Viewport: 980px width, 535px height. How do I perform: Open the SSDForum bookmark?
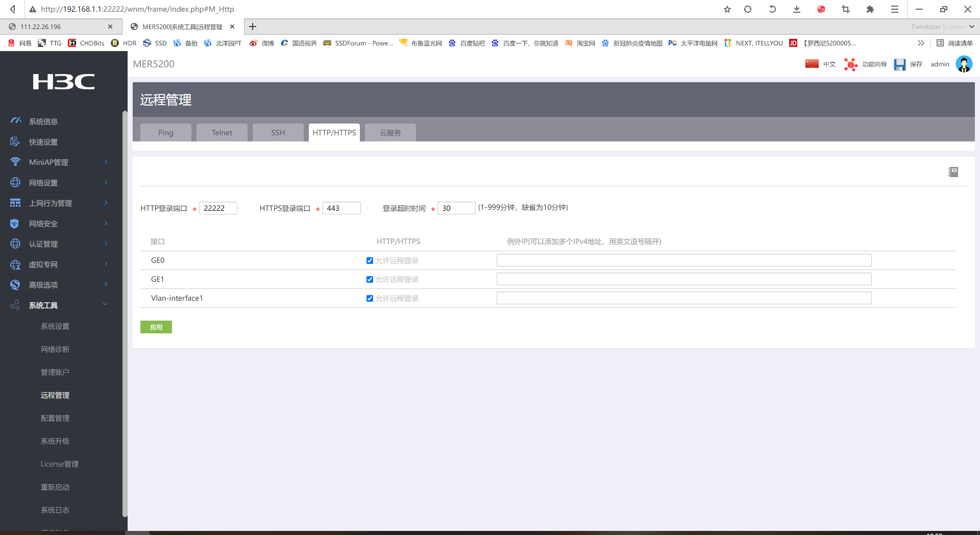tap(358, 43)
